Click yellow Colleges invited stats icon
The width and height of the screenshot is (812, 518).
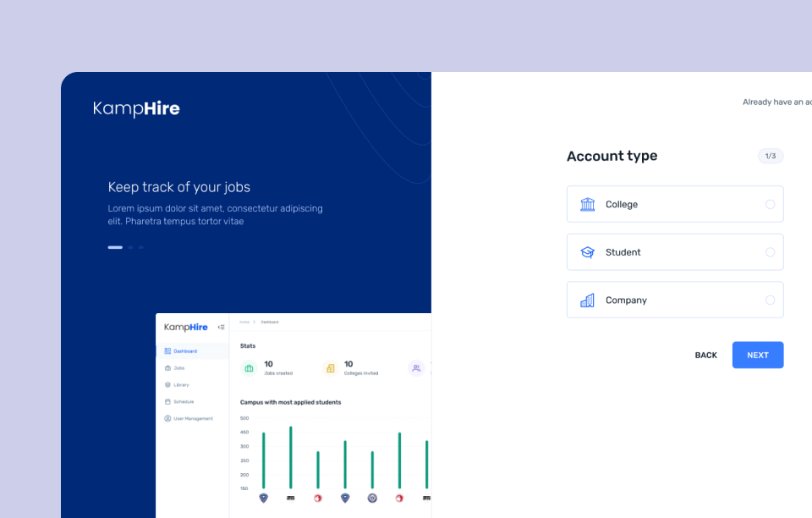331,368
